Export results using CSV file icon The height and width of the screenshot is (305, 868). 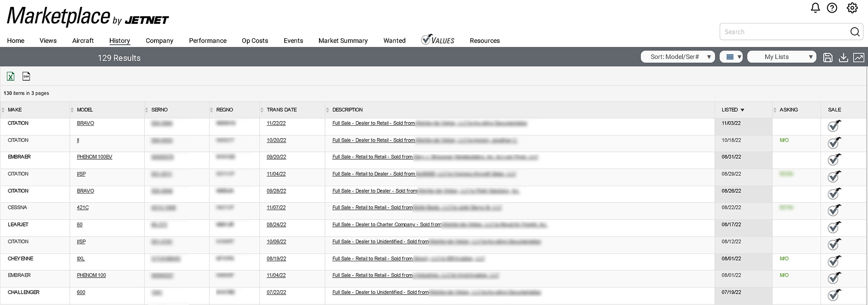26,76
